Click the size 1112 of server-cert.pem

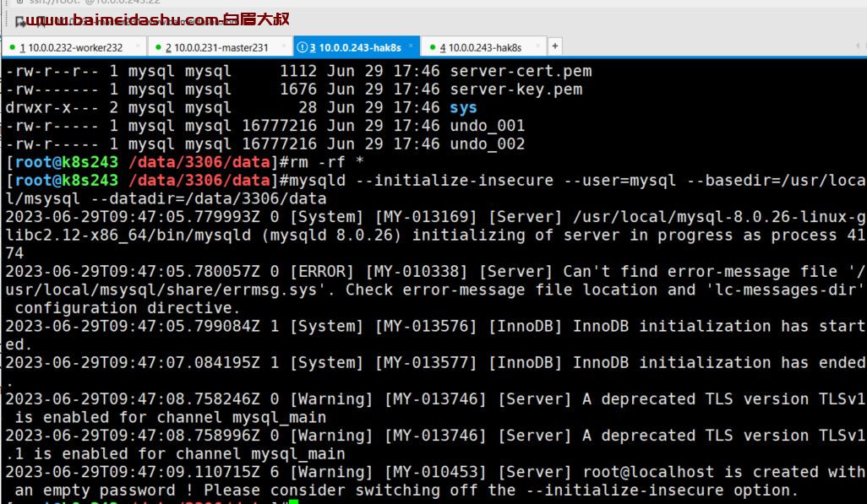coord(298,71)
